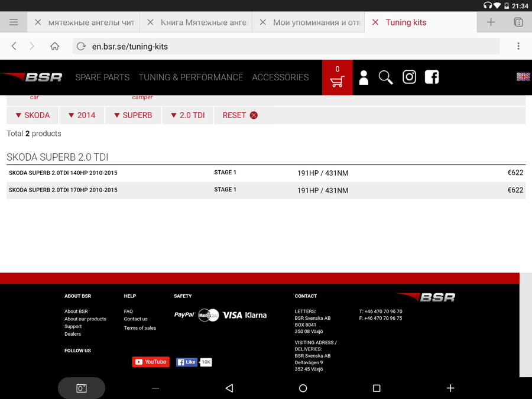Viewport: 532px width, 399px height.
Task: Reload the current page
Action: (81, 46)
